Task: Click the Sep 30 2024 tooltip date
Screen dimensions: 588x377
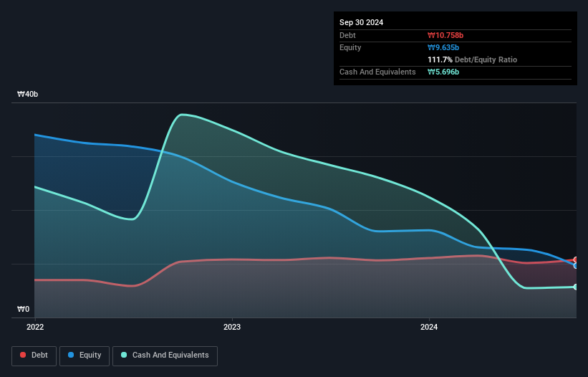Action: coord(361,22)
